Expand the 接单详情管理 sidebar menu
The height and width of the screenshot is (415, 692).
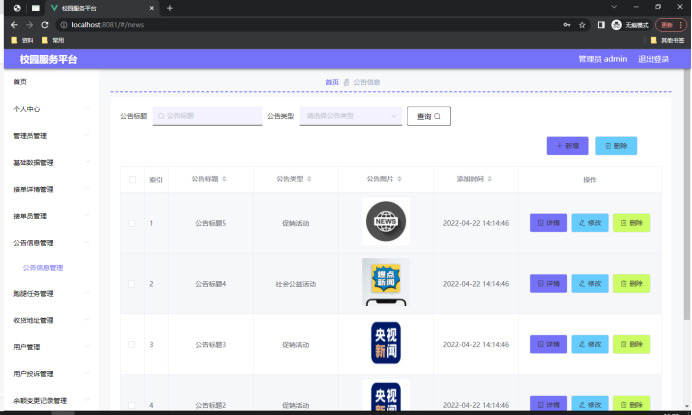coord(51,189)
